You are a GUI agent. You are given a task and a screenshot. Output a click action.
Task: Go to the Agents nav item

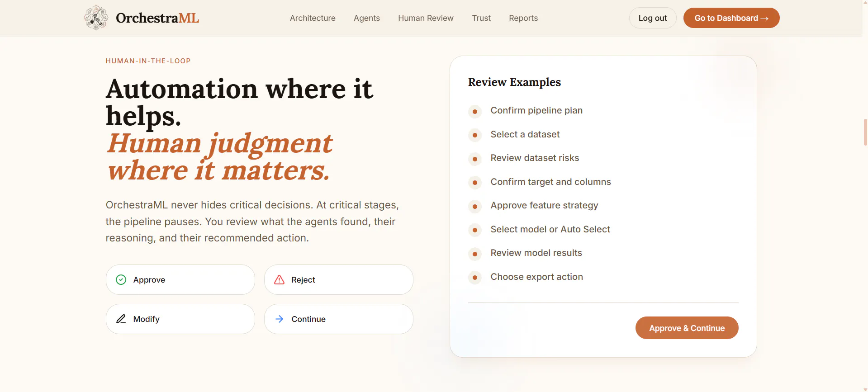click(x=367, y=18)
